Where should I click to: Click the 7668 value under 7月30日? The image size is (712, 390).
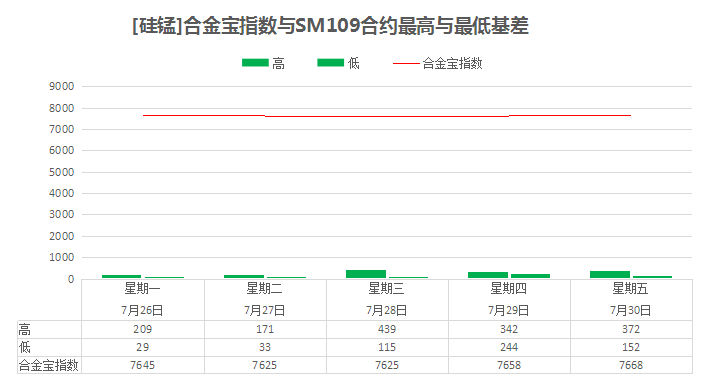(631, 365)
